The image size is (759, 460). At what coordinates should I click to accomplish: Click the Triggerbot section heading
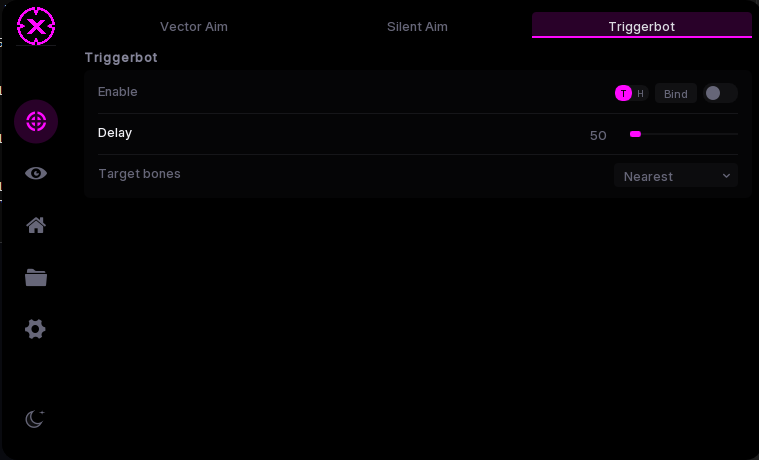(x=121, y=58)
